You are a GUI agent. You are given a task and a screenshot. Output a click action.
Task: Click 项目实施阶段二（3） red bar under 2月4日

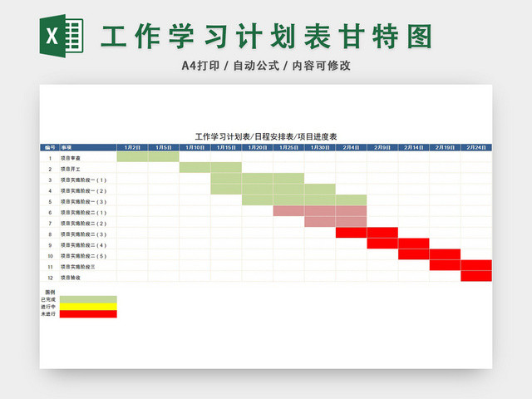pyautogui.click(x=351, y=233)
